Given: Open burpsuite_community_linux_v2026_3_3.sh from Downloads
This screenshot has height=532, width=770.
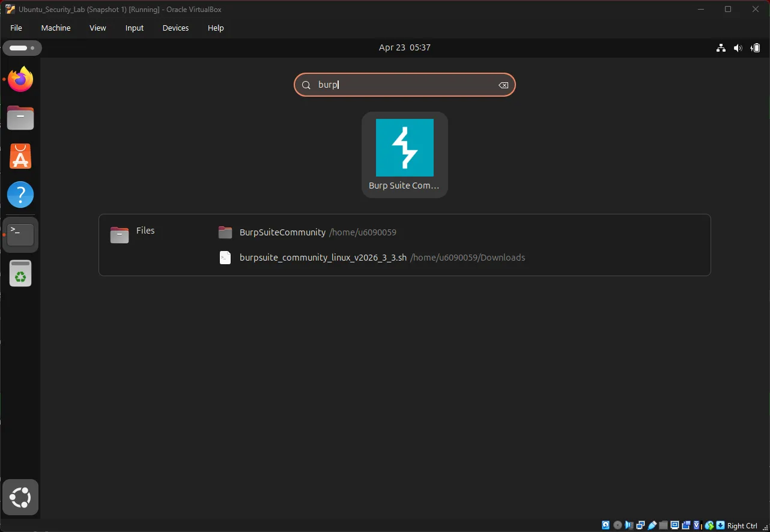Looking at the screenshot, I should 323,257.
